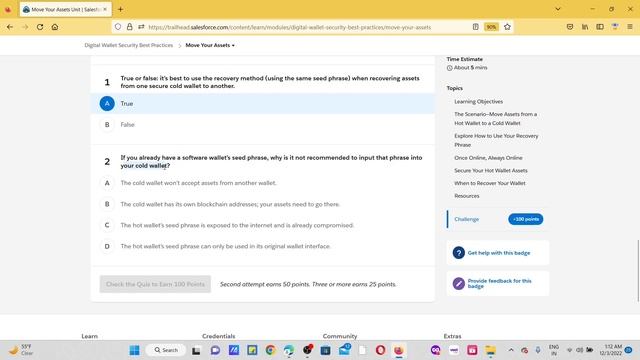Screen dimensions: 640x360
Task: Click the page vertical scrollbar
Action: 638,271
